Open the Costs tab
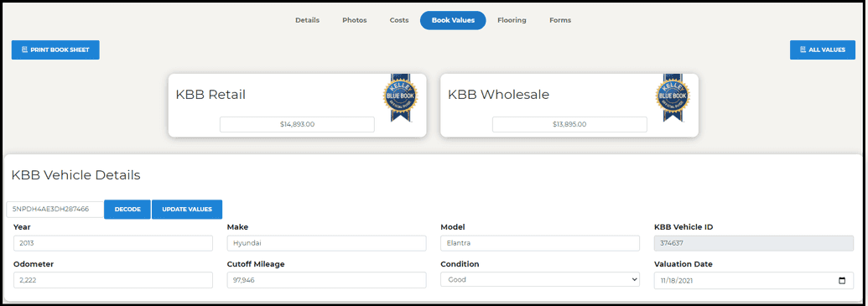 point(399,20)
